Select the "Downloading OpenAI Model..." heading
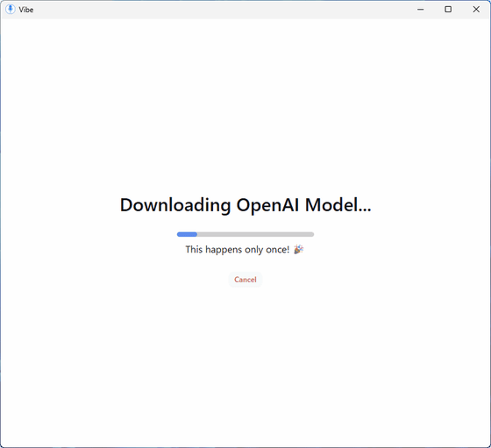This screenshot has height=448, width=491. coord(245,205)
